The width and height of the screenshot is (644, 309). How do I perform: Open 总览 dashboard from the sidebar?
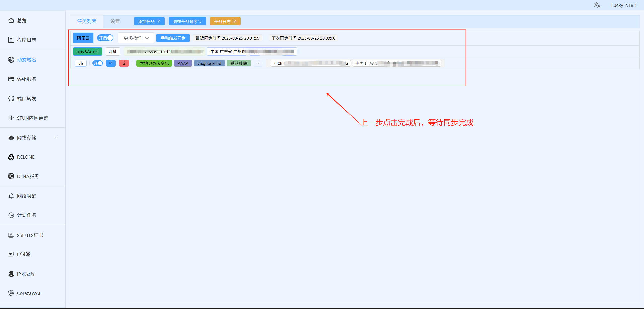22,21
